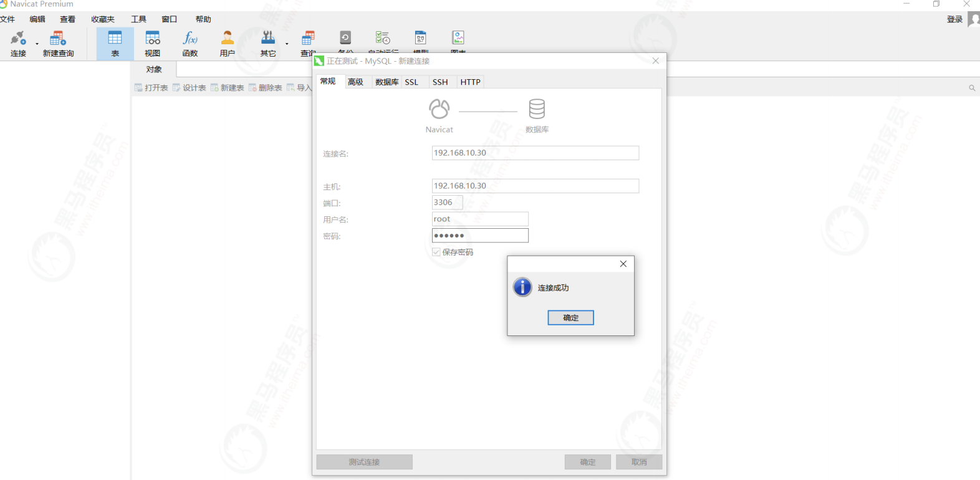Viewport: 980px width, 480px height.
Task: Click 新建表 in the object toolbar
Action: [227, 88]
